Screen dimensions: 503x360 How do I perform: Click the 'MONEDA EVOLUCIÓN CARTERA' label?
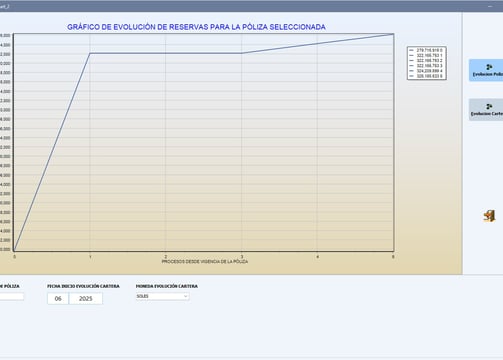(x=167, y=286)
